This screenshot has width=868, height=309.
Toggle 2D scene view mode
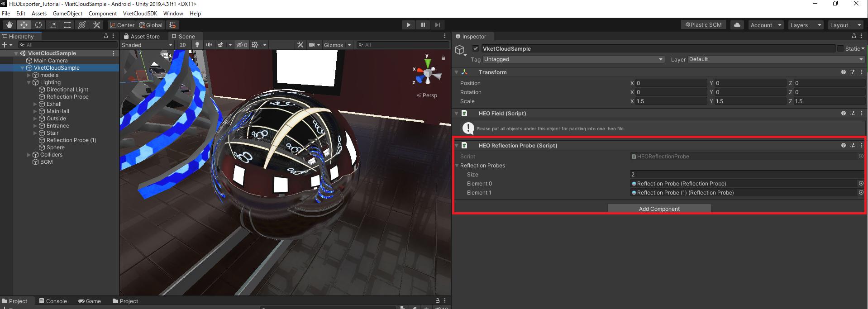(x=183, y=45)
